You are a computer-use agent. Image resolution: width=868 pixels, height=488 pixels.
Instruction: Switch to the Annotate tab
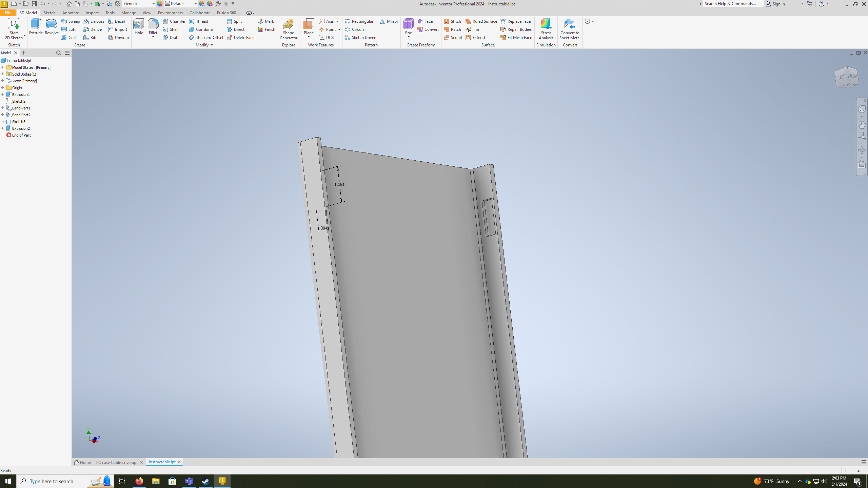pos(71,13)
